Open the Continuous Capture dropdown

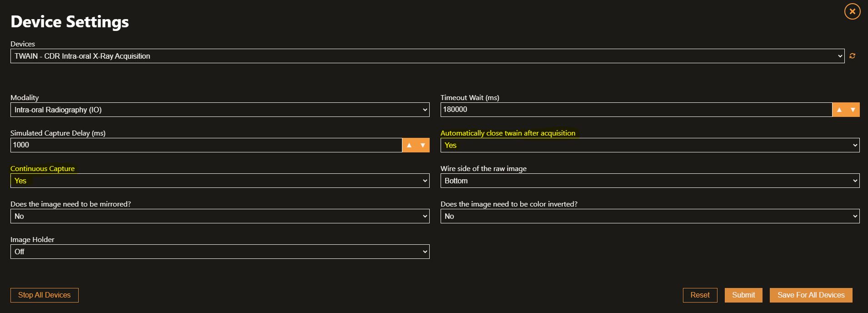(x=220, y=181)
